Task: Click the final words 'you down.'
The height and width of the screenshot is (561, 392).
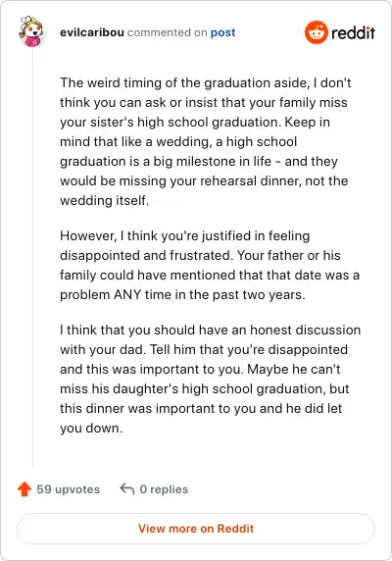Action: tap(91, 429)
